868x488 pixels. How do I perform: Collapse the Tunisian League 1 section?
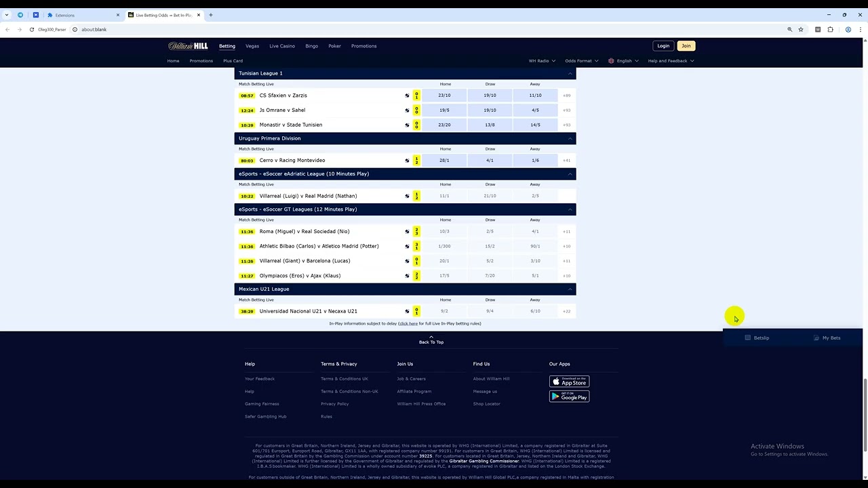(570, 73)
